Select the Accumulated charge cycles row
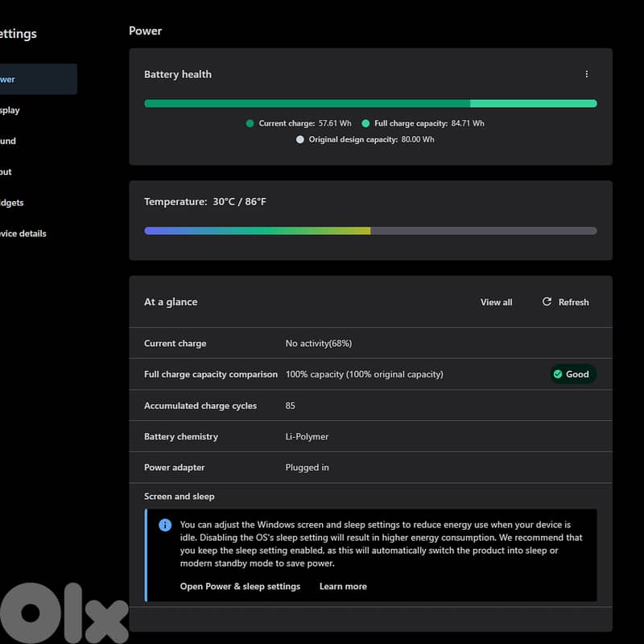644x644 pixels. (x=370, y=406)
